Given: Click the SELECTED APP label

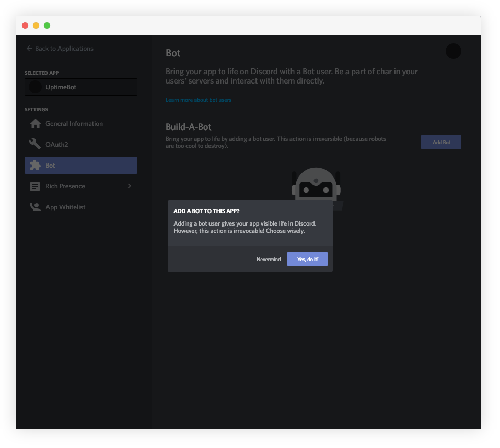Looking at the screenshot, I should tap(41, 73).
